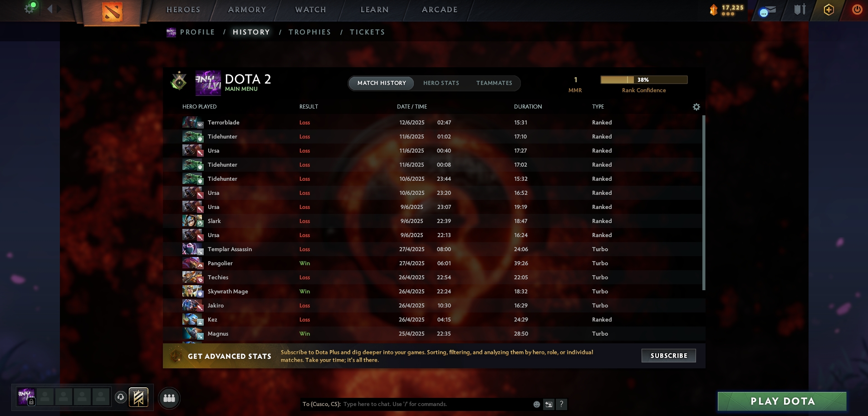The height and width of the screenshot is (416, 868).
Task: Open the Dota Plus hexagon icon
Action: point(829,10)
